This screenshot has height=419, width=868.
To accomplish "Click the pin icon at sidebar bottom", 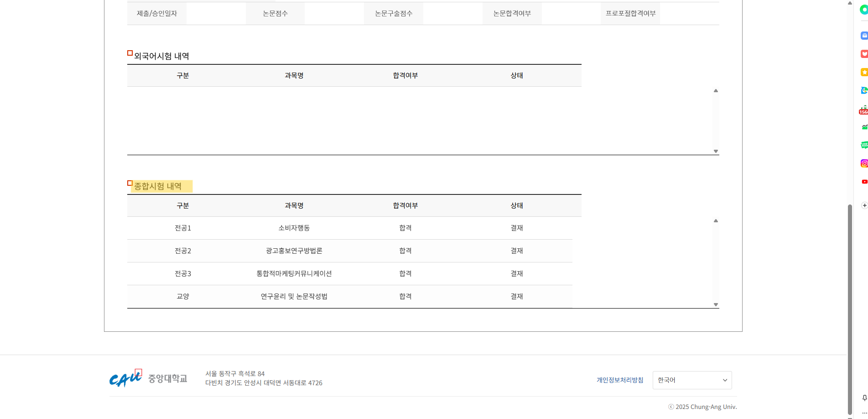I will click(x=864, y=398).
